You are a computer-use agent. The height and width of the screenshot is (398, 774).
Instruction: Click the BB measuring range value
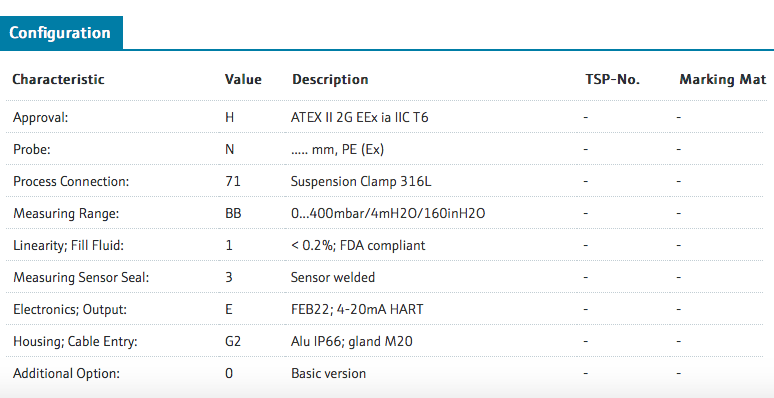233,213
